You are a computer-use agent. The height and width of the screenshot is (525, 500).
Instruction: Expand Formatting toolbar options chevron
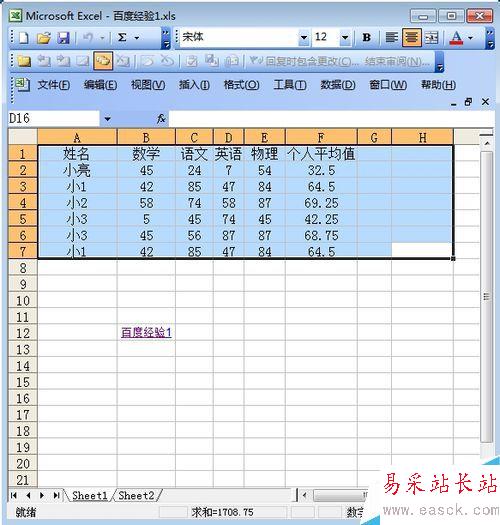point(490,38)
